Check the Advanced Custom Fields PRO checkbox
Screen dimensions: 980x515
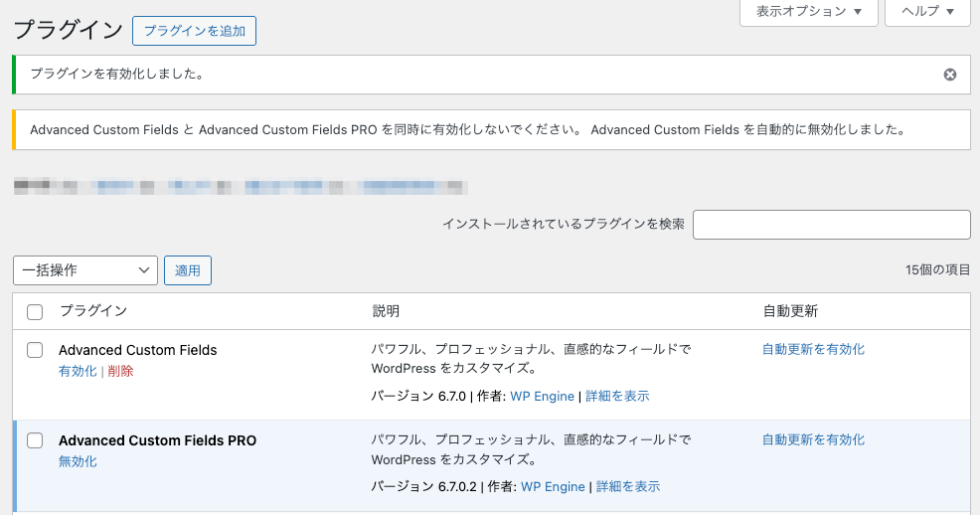click(x=35, y=440)
